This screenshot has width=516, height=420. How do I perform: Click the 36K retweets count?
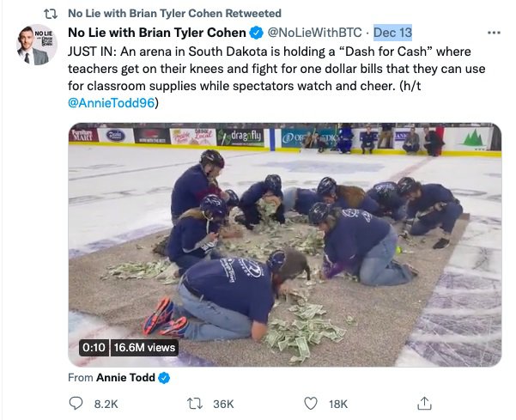223,403
